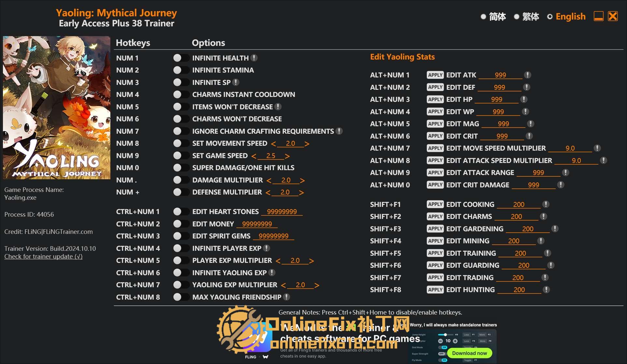Screen dimensions: 627x364
Task: Turn on Max Yaoling Friendship
Action: (181, 297)
